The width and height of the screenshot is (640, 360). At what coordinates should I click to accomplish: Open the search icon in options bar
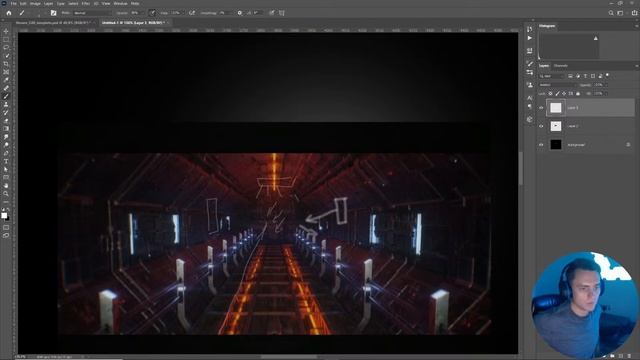tap(611, 13)
